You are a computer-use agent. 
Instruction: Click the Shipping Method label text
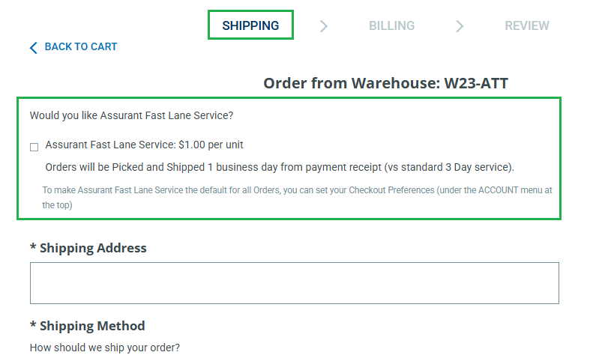(x=92, y=326)
